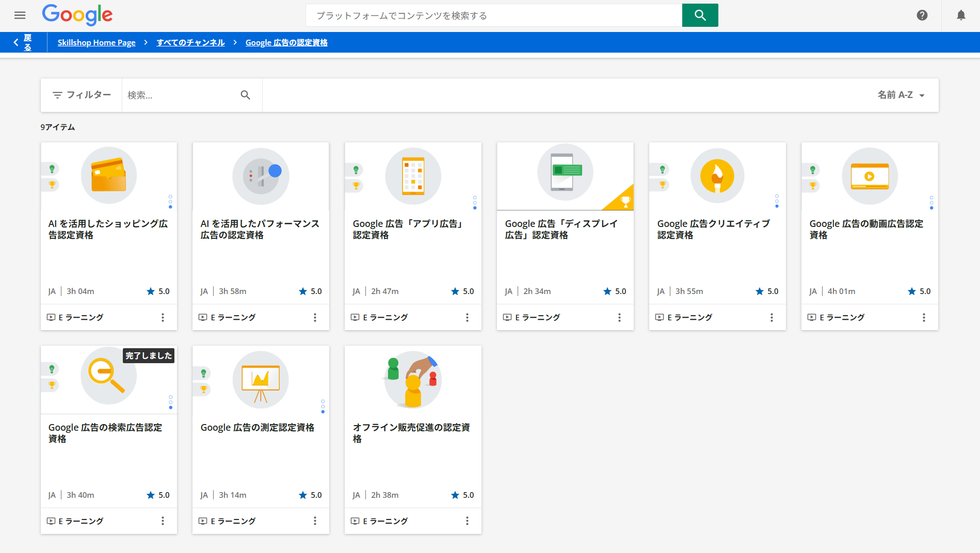Open the フィルター filter panel

(82, 95)
